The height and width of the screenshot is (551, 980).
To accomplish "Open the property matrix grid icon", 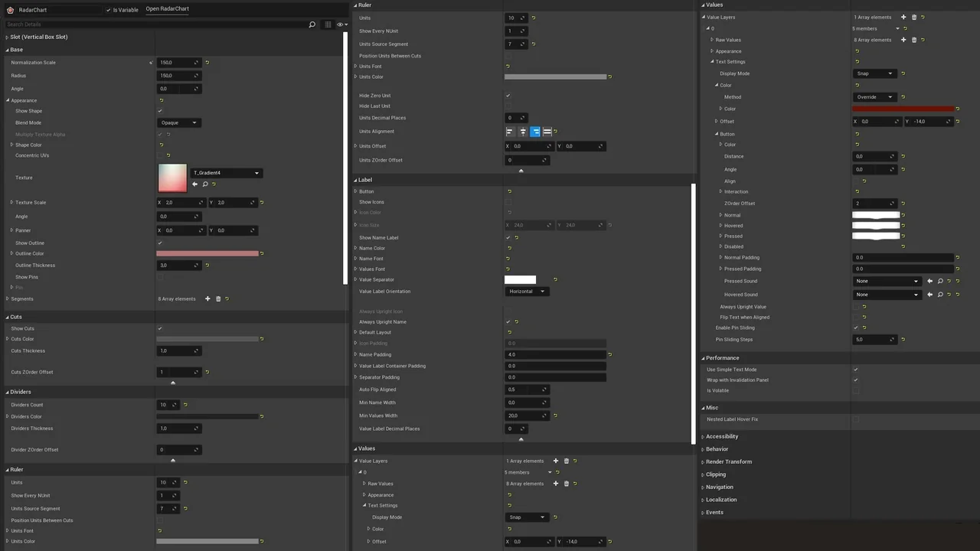I will [328, 24].
